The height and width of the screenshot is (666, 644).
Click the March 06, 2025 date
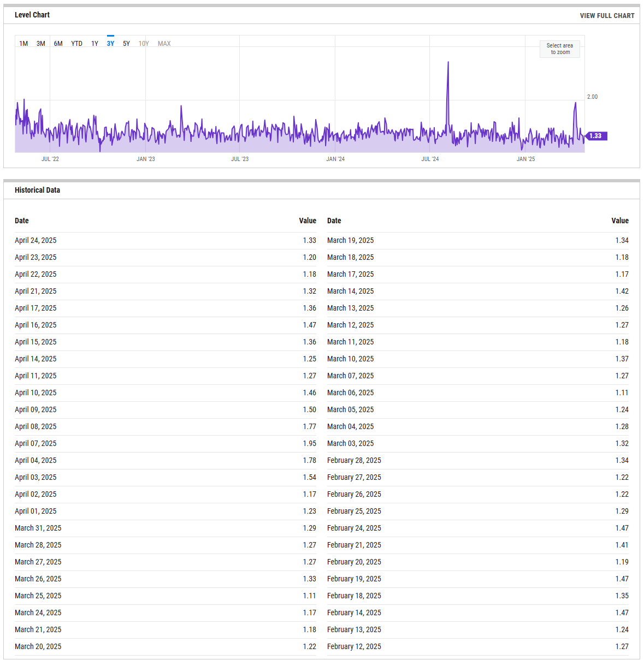coord(351,393)
